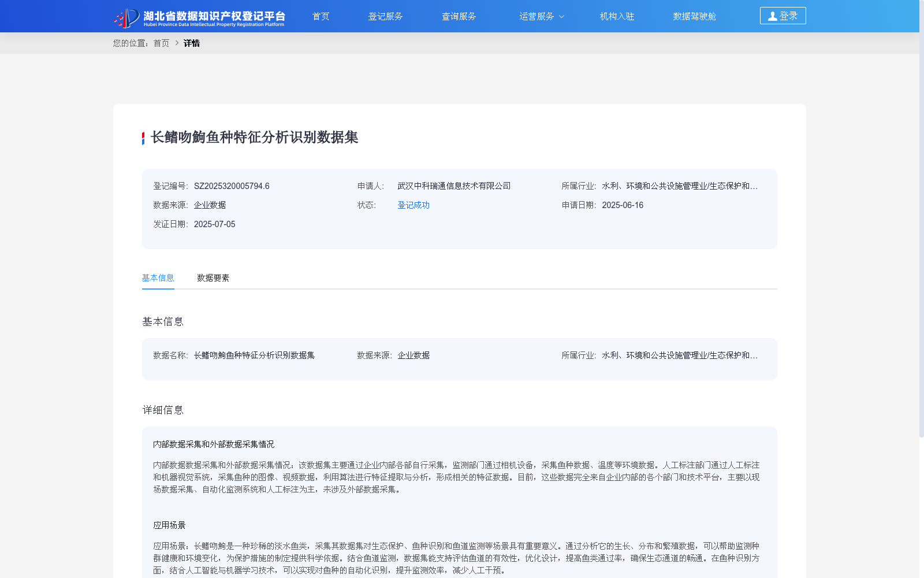Click the breadcrumb chevron separator
Screen dimensions: 924x578
click(177, 43)
